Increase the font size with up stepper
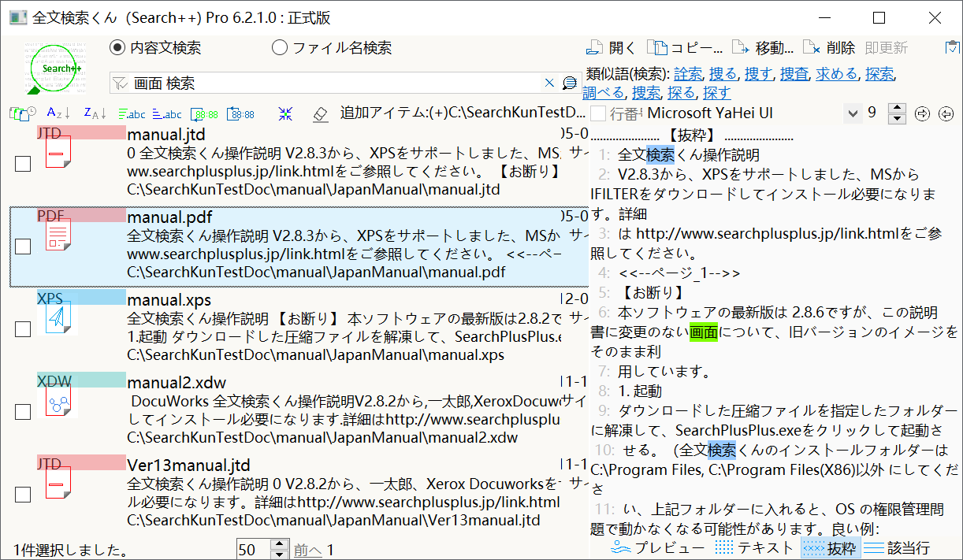963x560 pixels. coord(897,109)
